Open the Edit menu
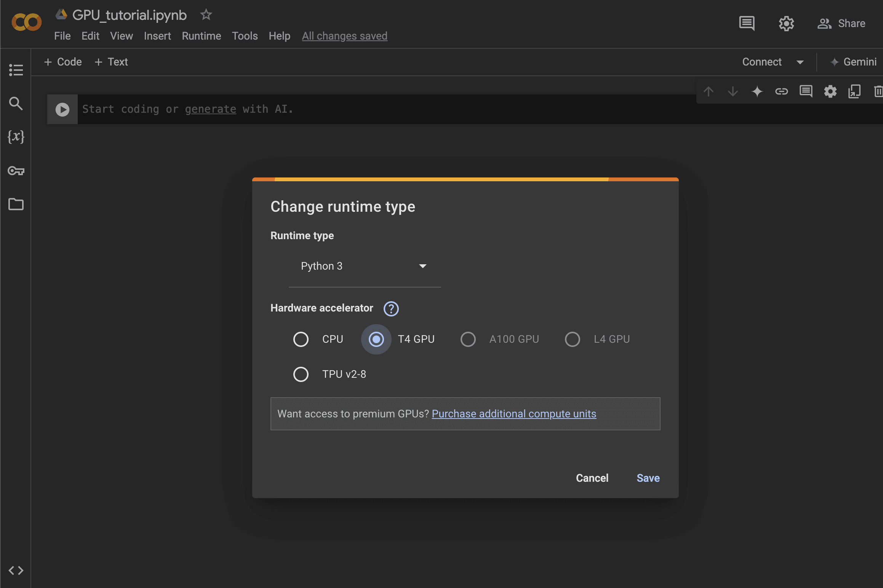The image size is (883, 588). click(x=90, y=36)
